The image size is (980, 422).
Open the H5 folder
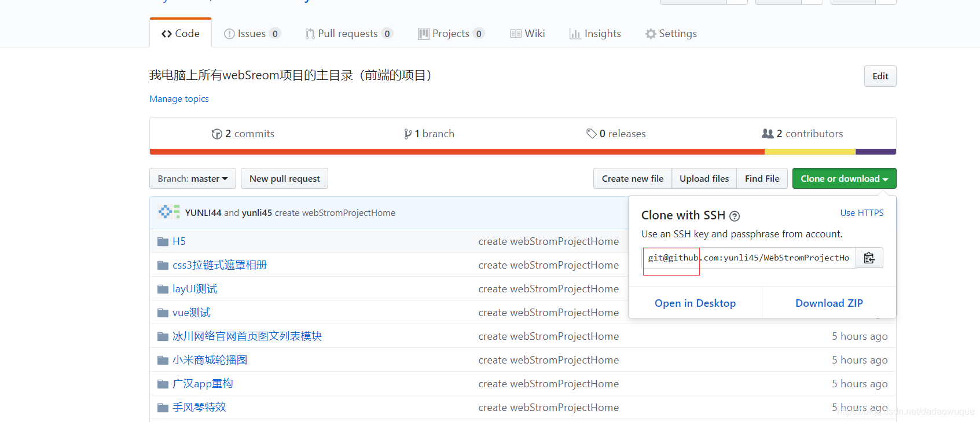179,241
